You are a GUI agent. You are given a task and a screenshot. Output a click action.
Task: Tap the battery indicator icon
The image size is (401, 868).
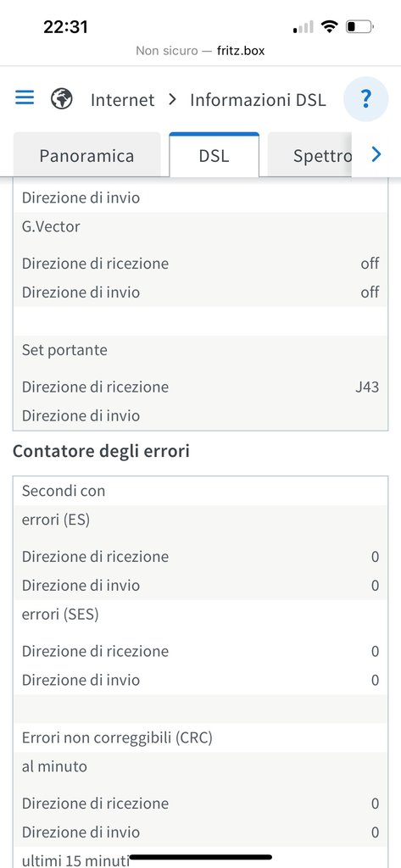[x=360, y=26]
